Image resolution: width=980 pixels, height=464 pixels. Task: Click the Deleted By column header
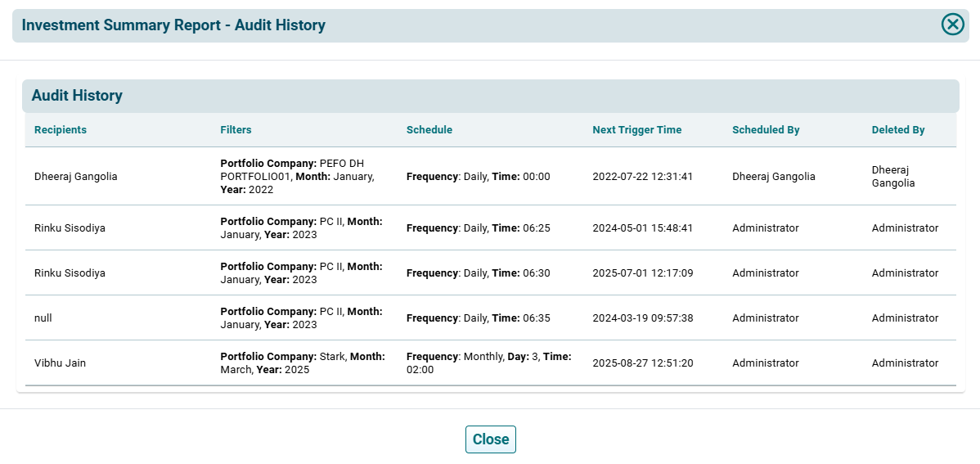(x=897, y=130)
